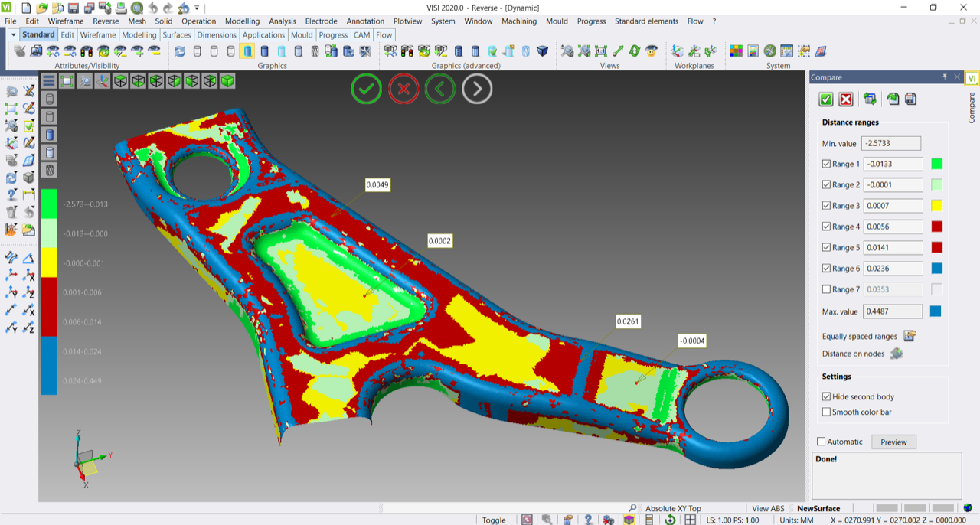Click the Equally spaced ranges icon
The height and width of the screenshot is (525, 980).
pos(910,336)
